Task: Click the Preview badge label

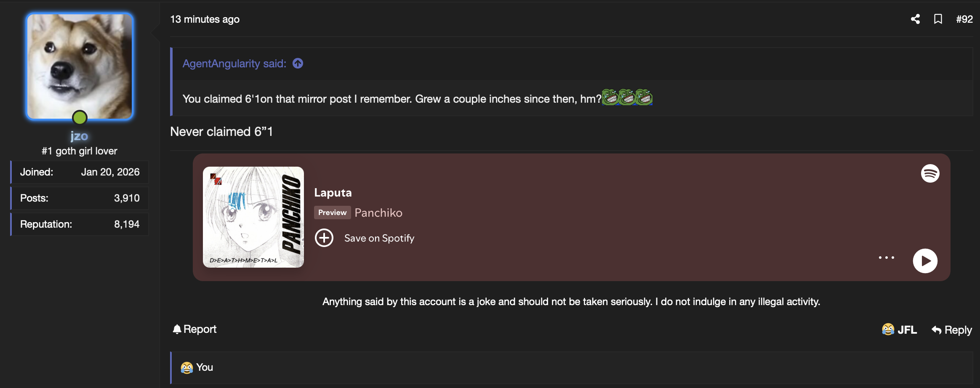Action: 332,213
